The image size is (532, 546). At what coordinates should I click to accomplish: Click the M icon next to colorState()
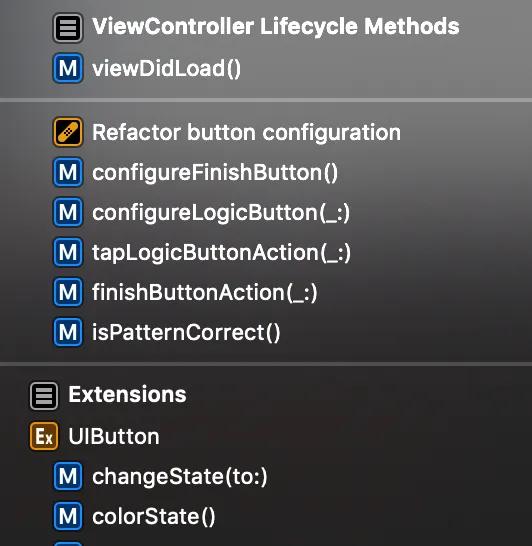68,516
